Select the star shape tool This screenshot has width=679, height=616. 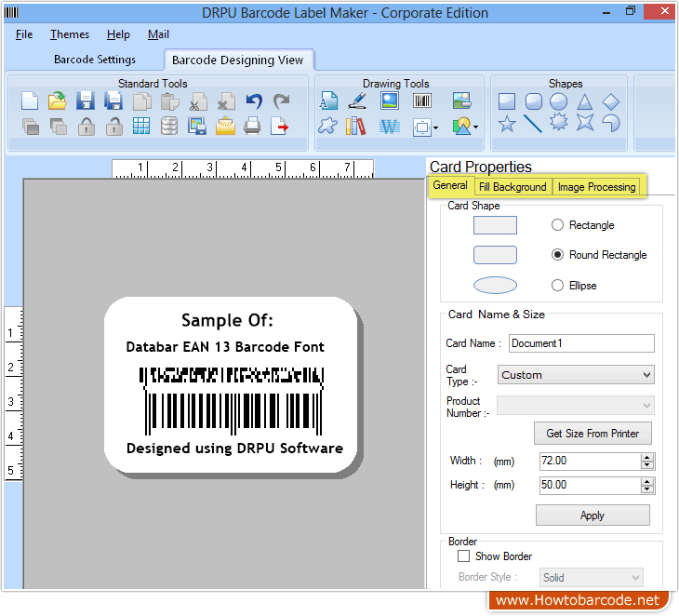(x=507, y=124)
